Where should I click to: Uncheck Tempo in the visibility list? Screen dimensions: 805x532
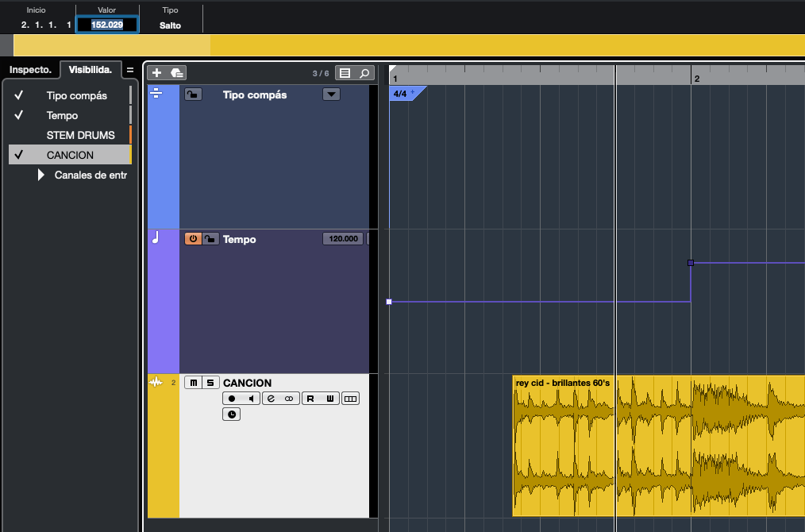[x=19, y=115]
